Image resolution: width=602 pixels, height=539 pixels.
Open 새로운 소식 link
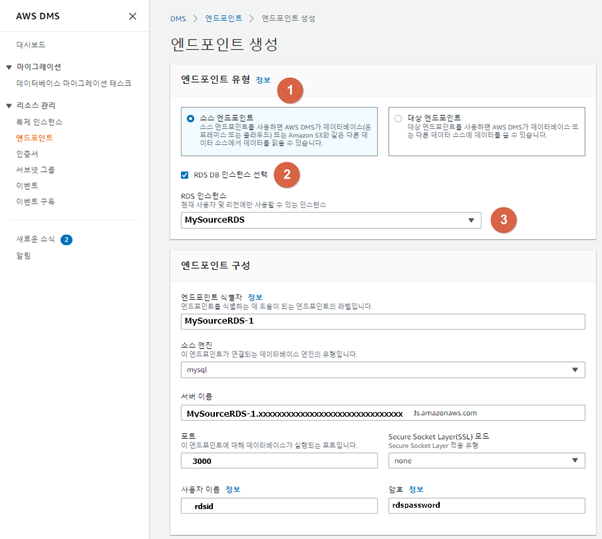pyautogui.click(x=35, y=239)
